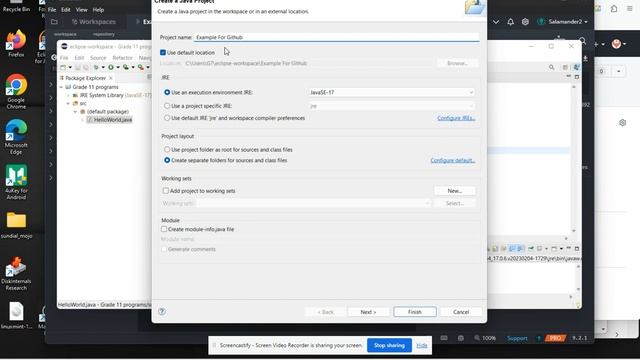Click the notifications bell icon in the dark app
Viewport: 640px width, 360px height.
click(x=510, y=22)
